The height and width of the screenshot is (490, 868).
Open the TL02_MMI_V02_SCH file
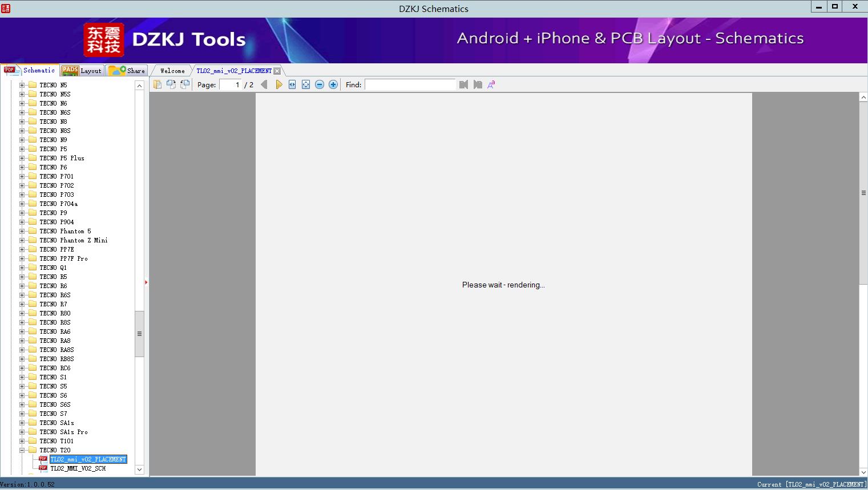[x=78, y=468]
